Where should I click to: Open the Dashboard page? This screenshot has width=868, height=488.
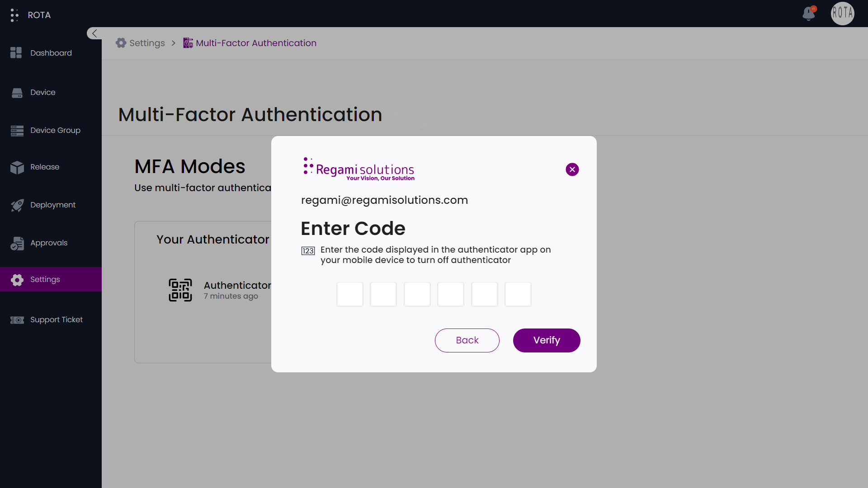coord(51,53)
